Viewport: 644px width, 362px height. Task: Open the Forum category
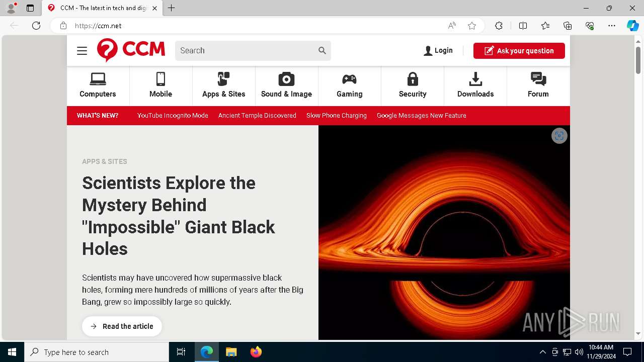pos(538,86)
